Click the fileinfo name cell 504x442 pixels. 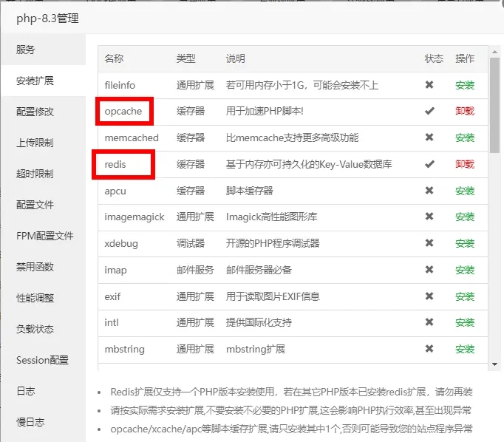pos(120,85)
